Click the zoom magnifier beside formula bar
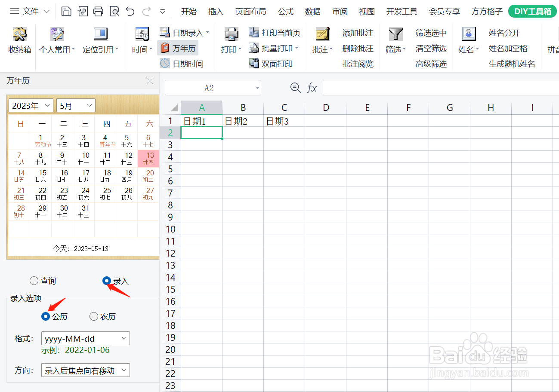 click(295, 88)
